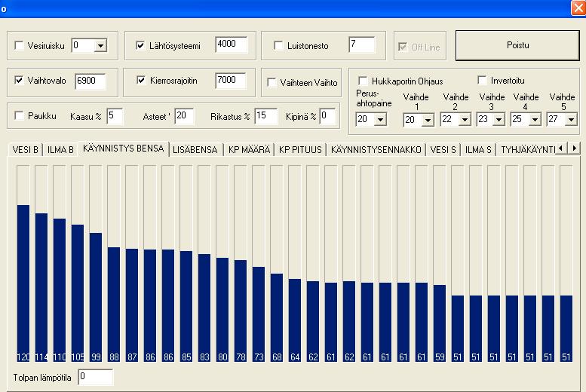Click the Poistu exit button

point(517,45)
